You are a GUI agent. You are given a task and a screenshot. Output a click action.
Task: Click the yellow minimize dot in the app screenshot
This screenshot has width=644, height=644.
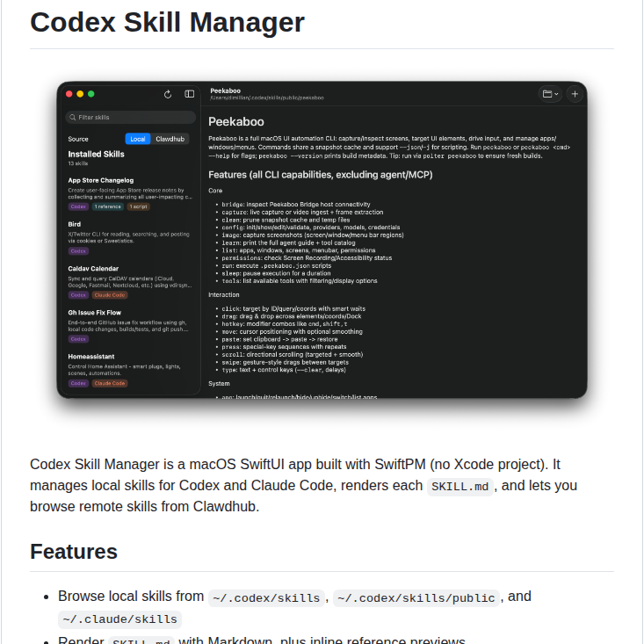tap(80, 94)
